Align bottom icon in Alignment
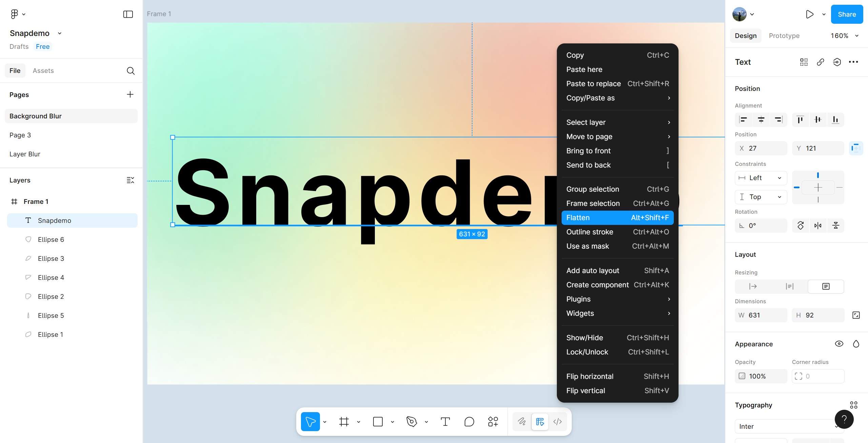Viewport: 868px width, 443px height. pos(835,119)
